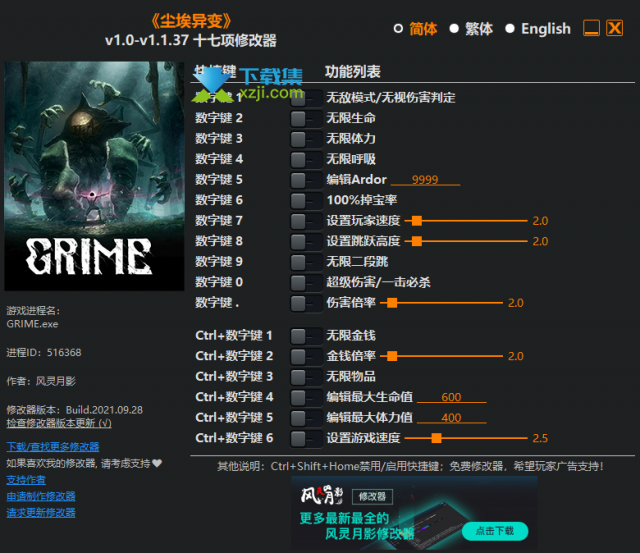The width and height of the screenshot is (640, 553).
Task: Toggle 超级伤害/一击必杀 switch
Action: click(x=306, y=282)
